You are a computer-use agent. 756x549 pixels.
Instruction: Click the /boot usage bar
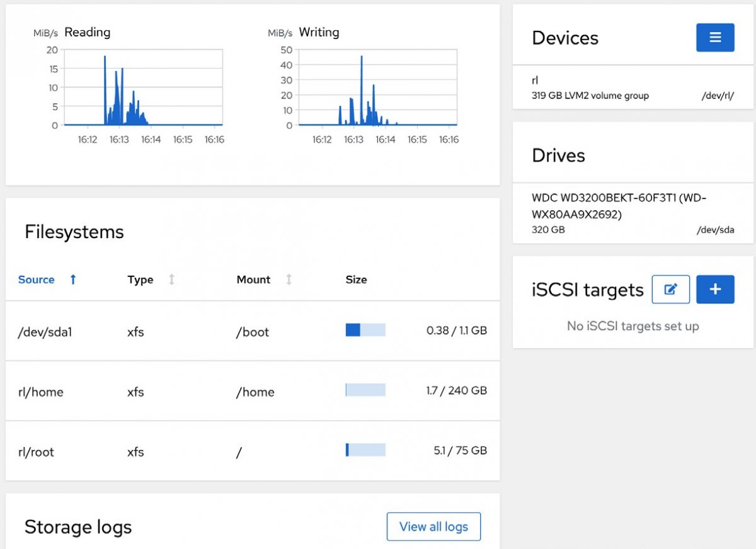point(365,329)
